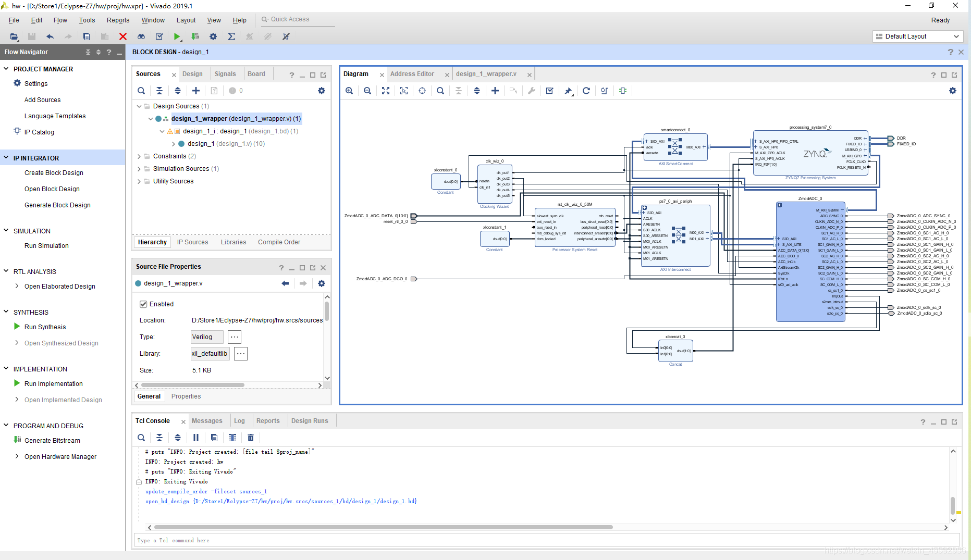
Task: Click Regenerate Layout icon in diagram toolbar
Action: point(586,91)
